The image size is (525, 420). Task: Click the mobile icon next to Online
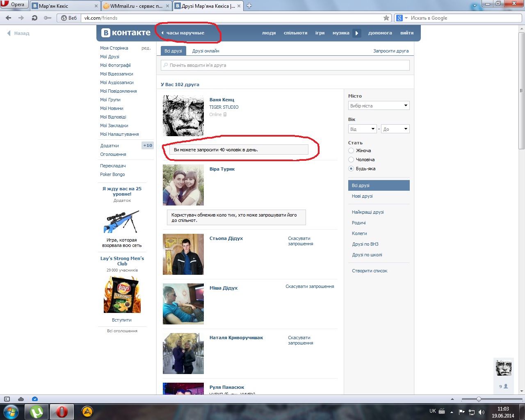tap(225, 114)
